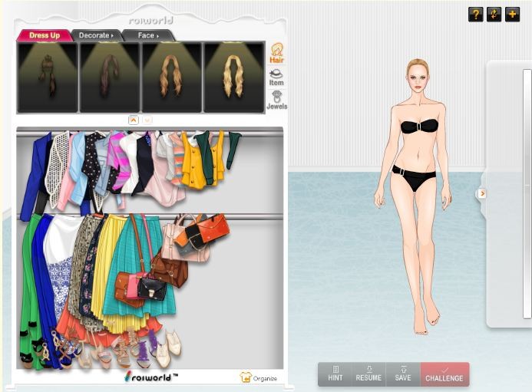Choose the long blonde wavy hair thumbnail
The image size is (532, 392).
(x=233, y=77)
